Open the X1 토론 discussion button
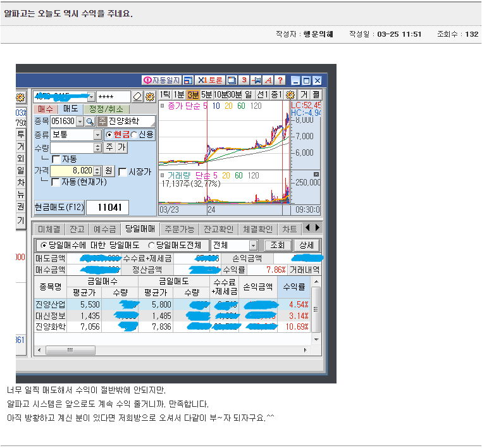 [x=210, y=80]
